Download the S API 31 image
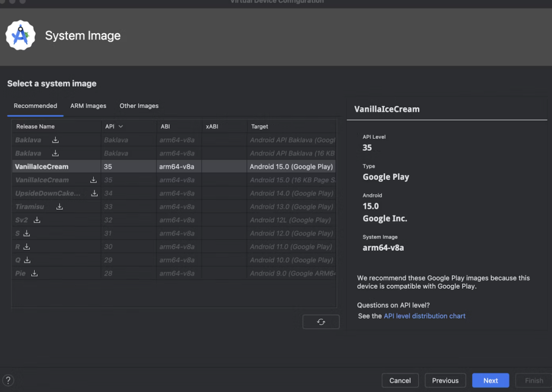 pos(27,233)
